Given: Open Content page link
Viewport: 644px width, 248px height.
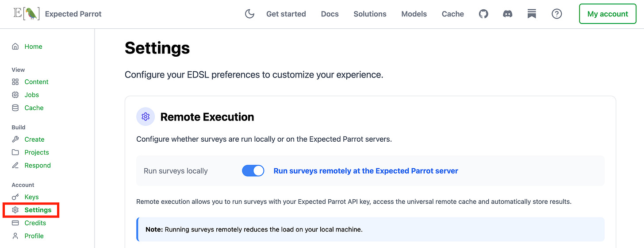Looking at the screenshot, I should tap(37, 82).
